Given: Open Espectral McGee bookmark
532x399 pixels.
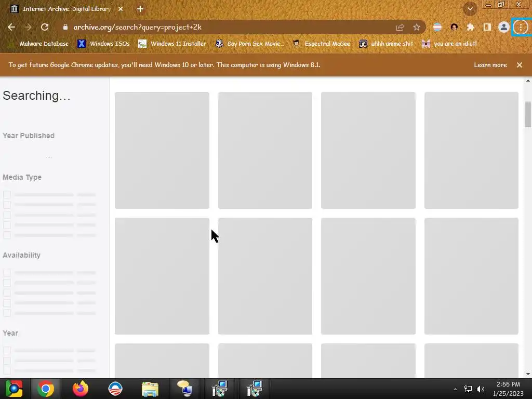Looking at the screenshot, I should pos(321,44).
